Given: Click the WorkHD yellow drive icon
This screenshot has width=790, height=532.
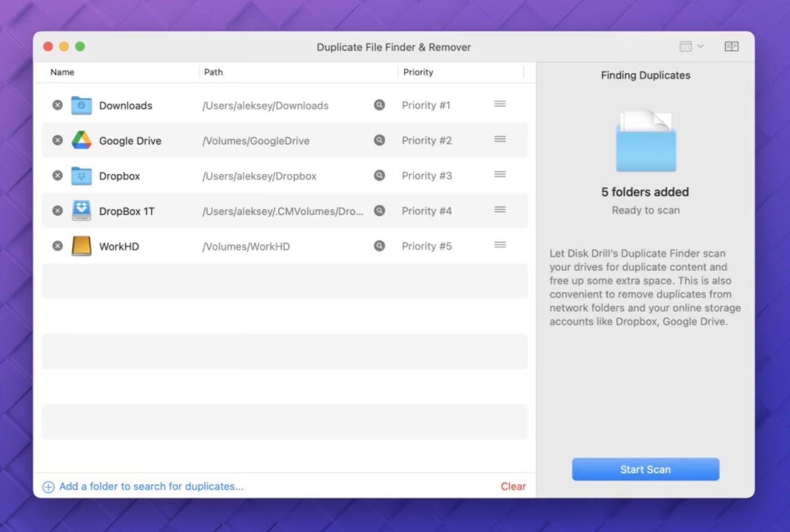Looking at the screenshot, I should click(x=81, y=246).
